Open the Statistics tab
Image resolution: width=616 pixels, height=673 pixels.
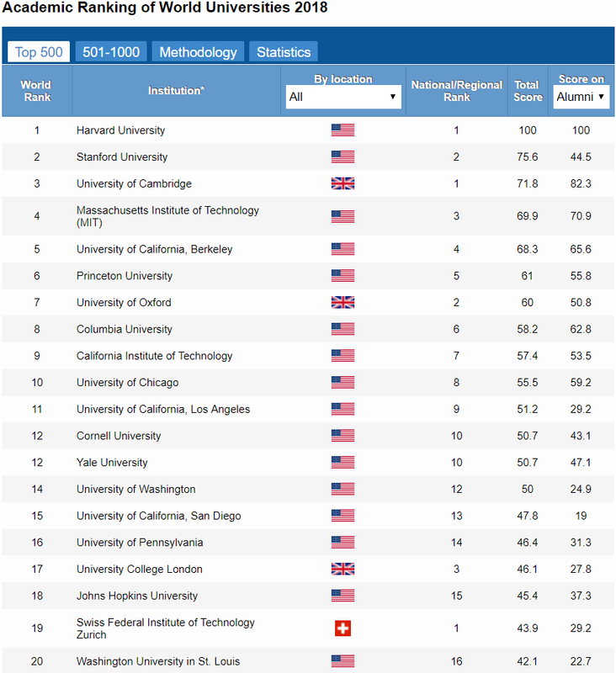click(x=284, y=52)
